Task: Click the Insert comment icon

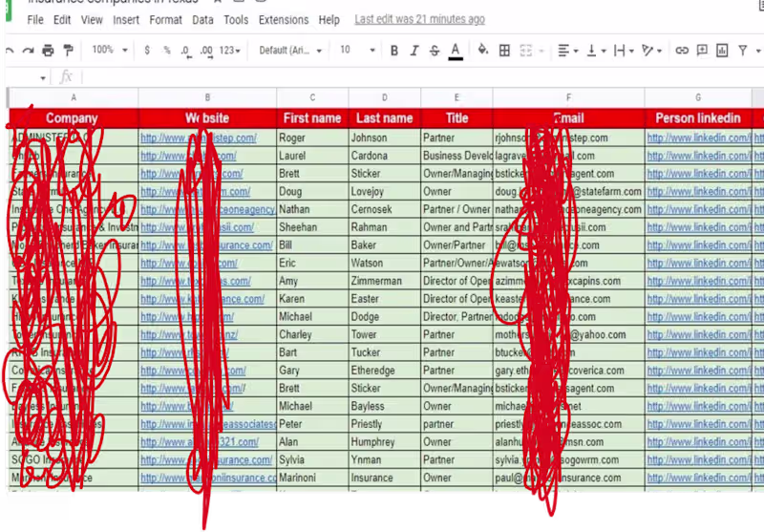Action: [x=702, y=51]
